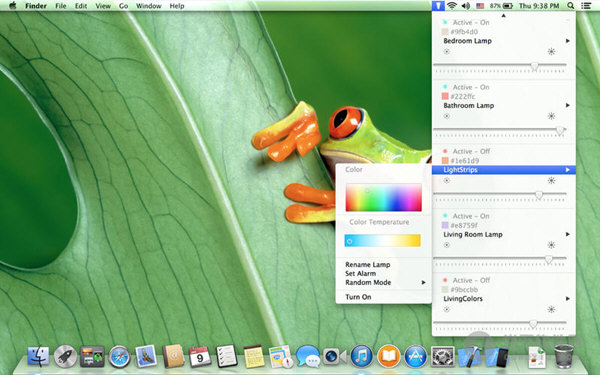Click the Hue lamp menu bar icon

tap(438, 6)
